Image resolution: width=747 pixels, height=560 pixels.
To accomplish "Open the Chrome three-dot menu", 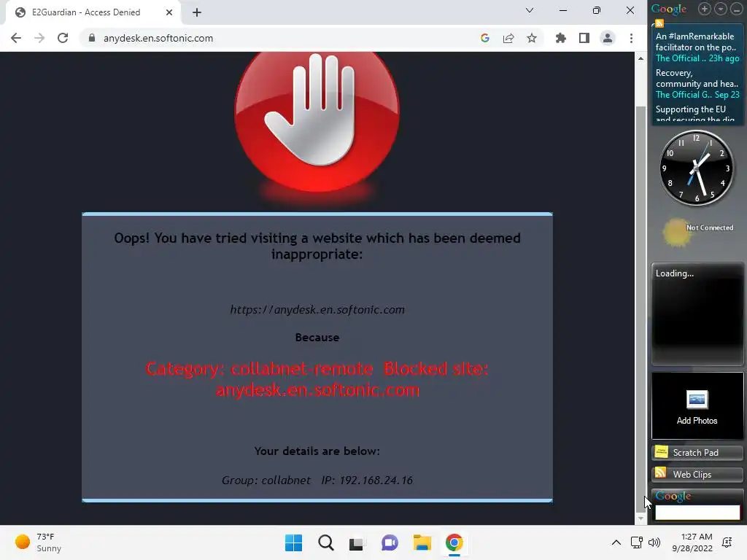I will click(x=631, y=38).
